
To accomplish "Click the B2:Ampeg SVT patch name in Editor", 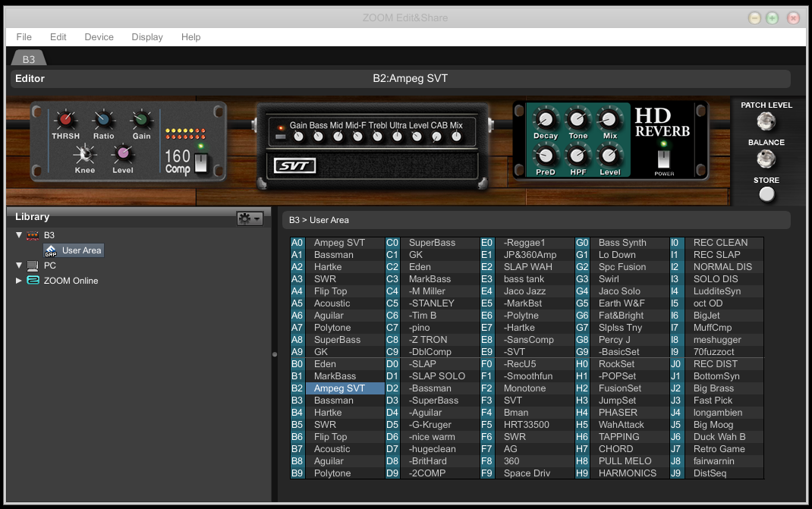I will 410,79.
